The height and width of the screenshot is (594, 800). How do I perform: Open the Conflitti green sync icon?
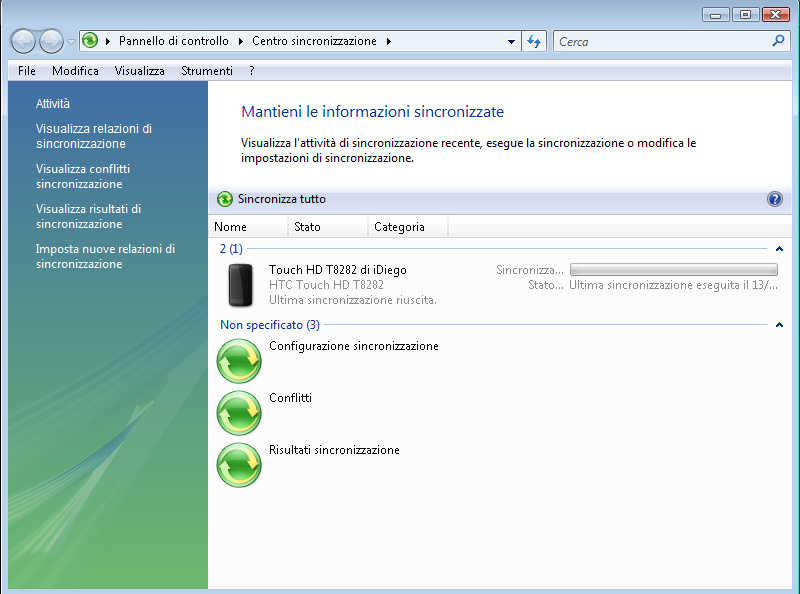click(x=239, y=413)
